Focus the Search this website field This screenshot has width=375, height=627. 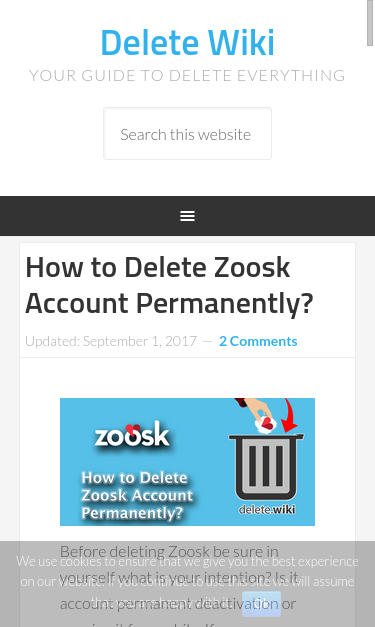[x=188, y=134]
